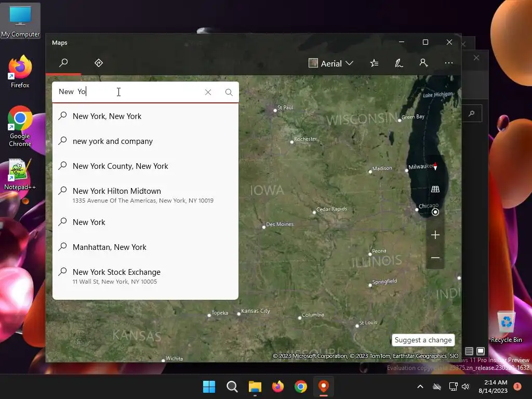The image size is (532, 399).
Task: Select suggestion 'new york and company'
Action: tap(145, 141)
